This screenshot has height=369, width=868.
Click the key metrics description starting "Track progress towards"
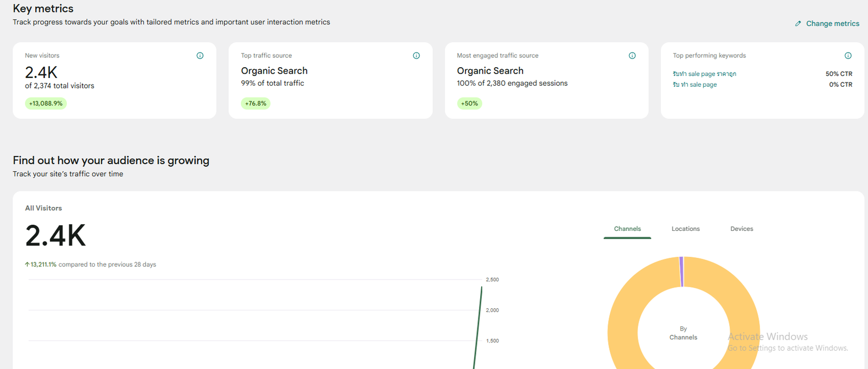171,22
